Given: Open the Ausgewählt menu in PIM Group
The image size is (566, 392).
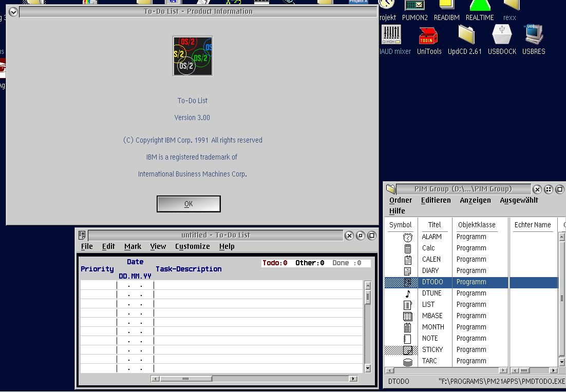Looking at the screenshot, I should click(519, 200).
